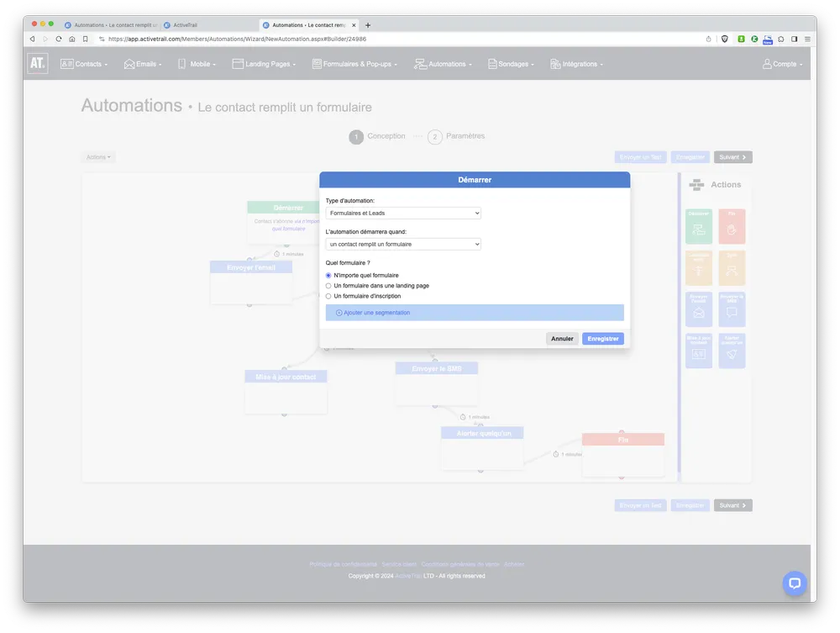
Task: Select the Split action icon
Action: [x=732, y=267]
